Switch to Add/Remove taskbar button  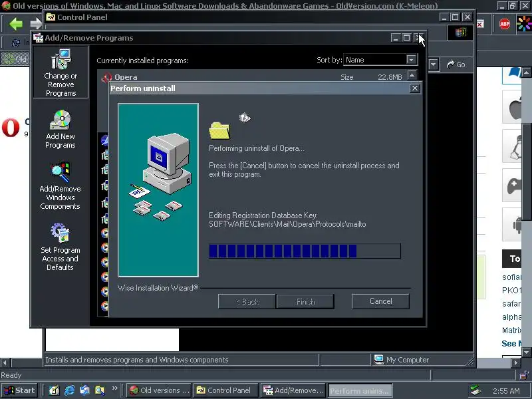click(293, 390)
